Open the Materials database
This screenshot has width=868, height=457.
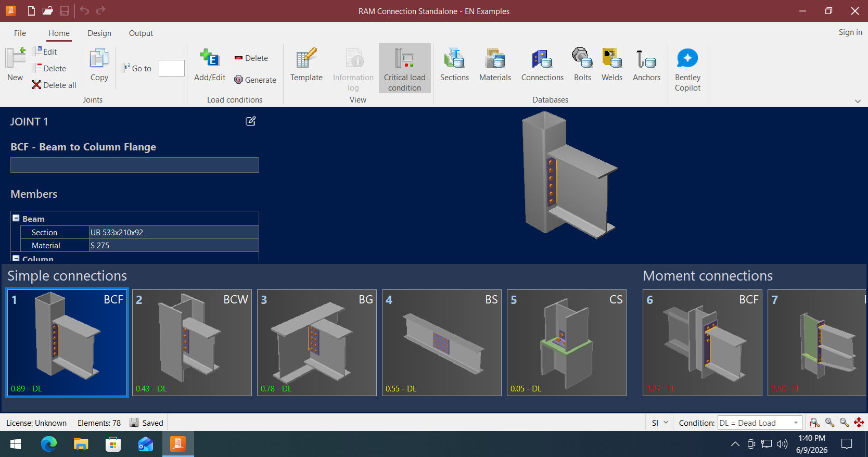point(495,65)
